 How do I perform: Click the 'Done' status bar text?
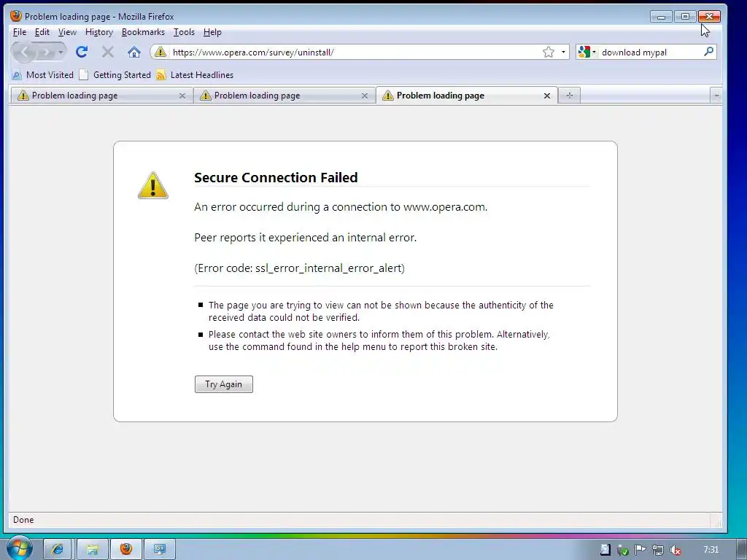pos(23,519)
